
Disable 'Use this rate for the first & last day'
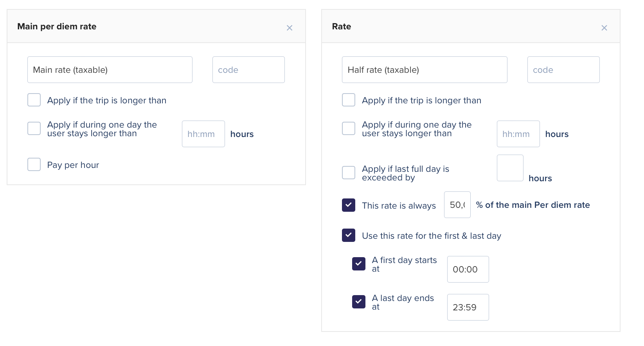coord(349,235)
